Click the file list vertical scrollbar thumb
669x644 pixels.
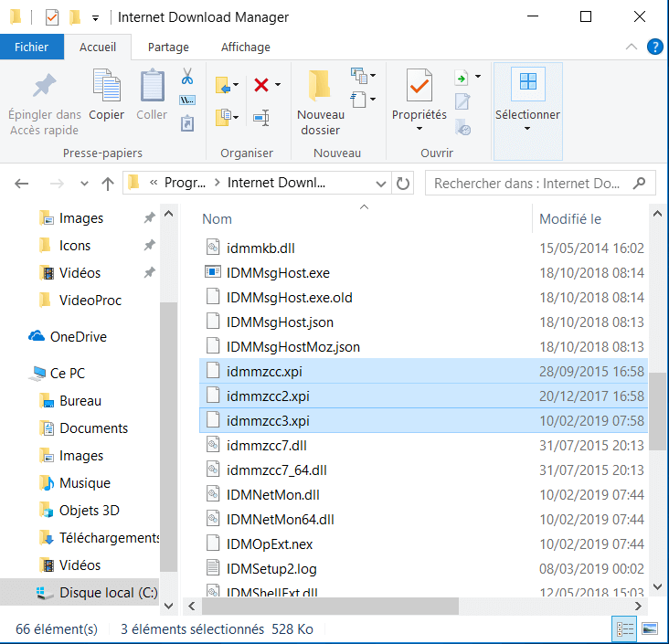tap(657, 411)
